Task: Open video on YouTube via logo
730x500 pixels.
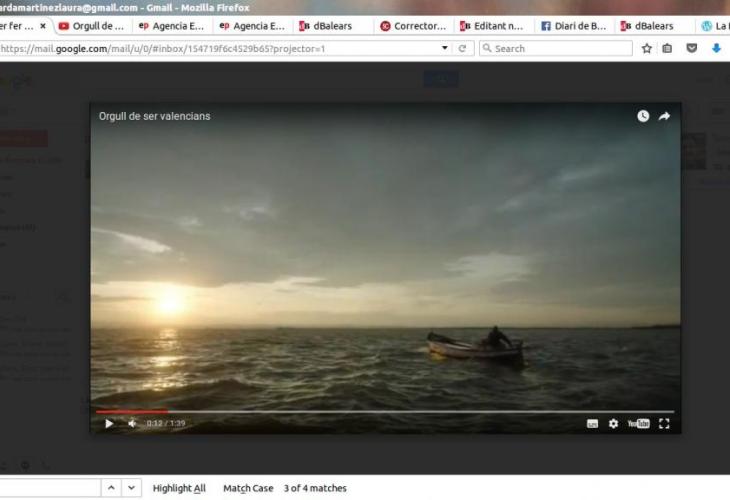Action: click(x=638, y=424)
